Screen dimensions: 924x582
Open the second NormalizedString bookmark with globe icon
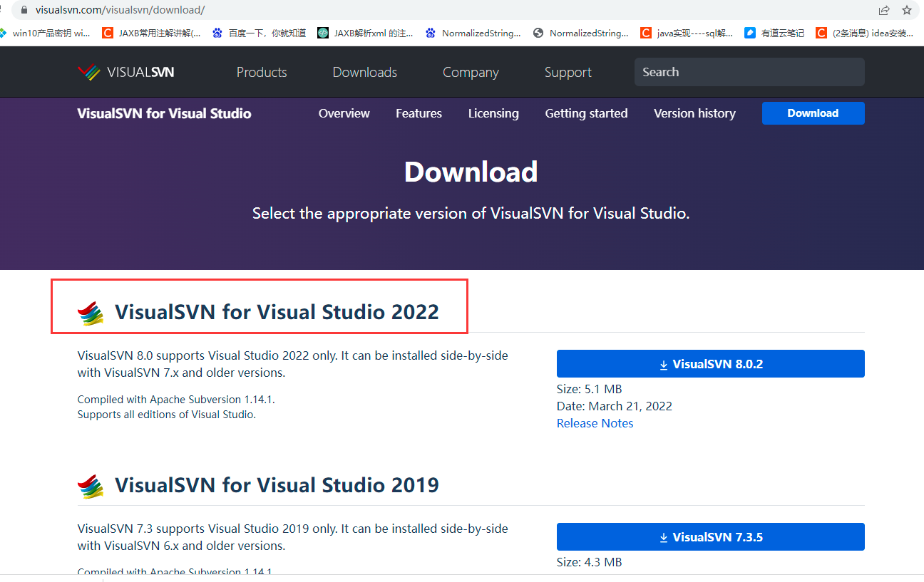tap(581, 33)
